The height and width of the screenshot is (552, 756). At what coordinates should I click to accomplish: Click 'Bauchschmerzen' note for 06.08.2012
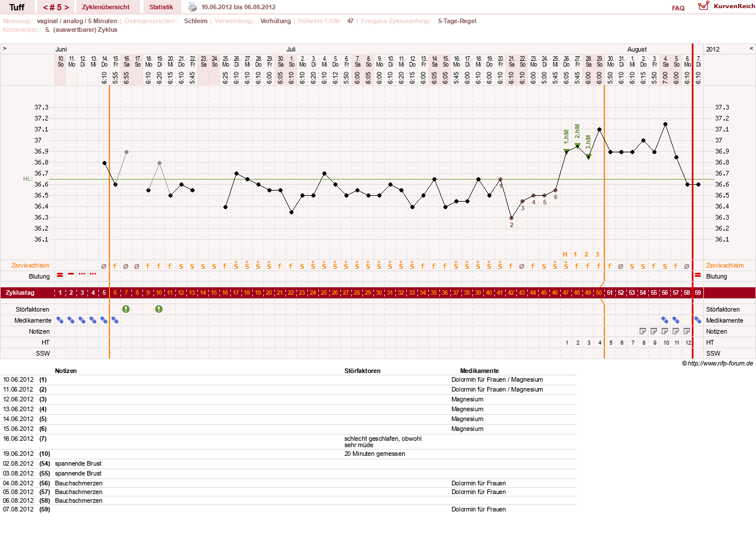pyautogui.click(x=79, y=500)
